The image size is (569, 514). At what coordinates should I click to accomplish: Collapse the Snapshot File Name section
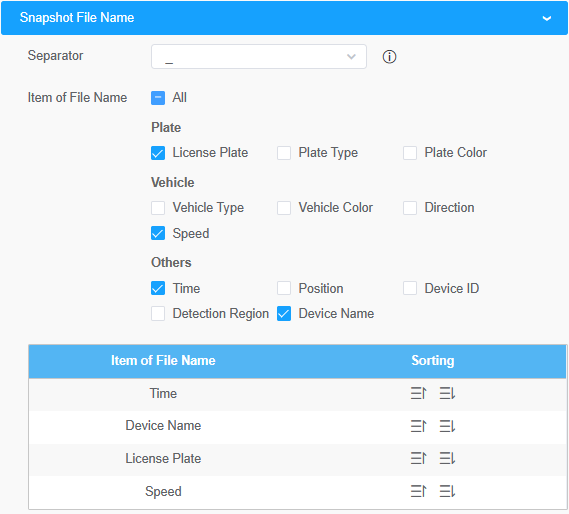547,18
